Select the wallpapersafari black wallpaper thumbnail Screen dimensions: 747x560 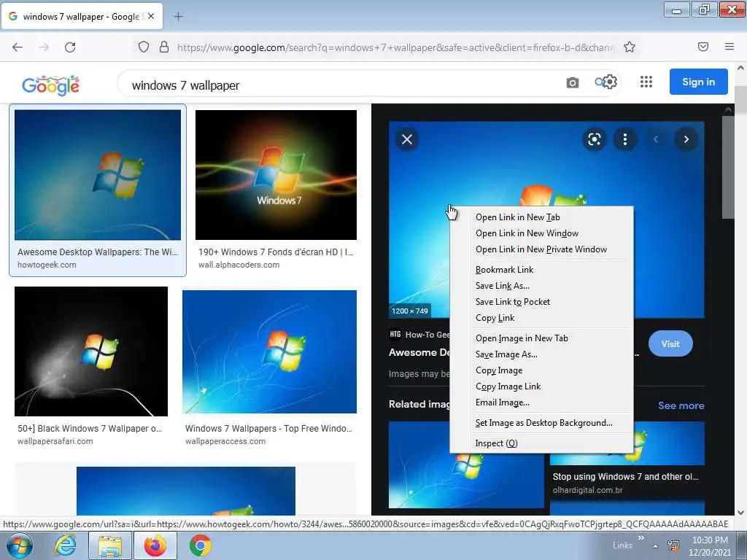(91, 351)
